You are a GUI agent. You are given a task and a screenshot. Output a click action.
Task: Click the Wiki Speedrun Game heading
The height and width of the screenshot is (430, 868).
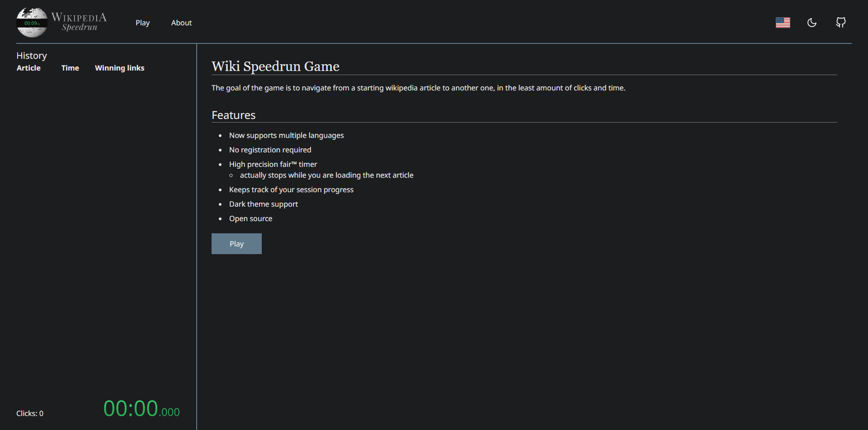coord(275,66)
